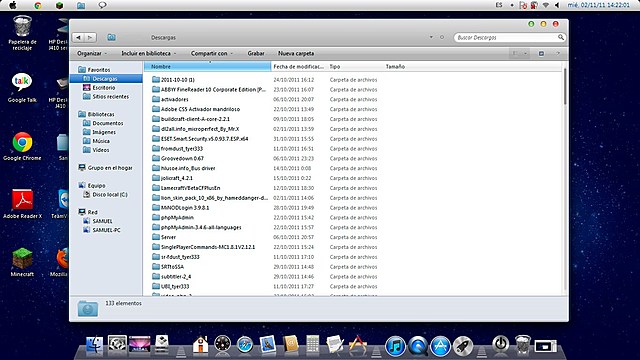The image size is (640, 360).
Task: Sort by the Tipo column header
Action: pos(355,67)
